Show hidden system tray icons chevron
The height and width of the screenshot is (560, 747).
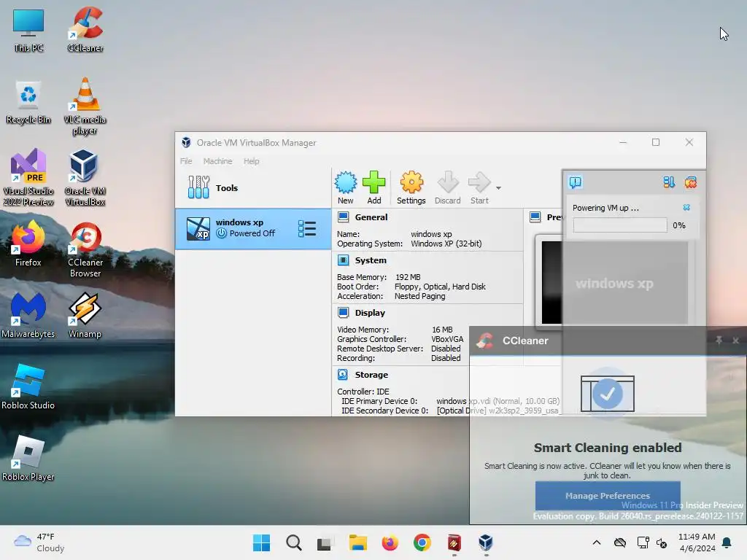click(597, 542)
